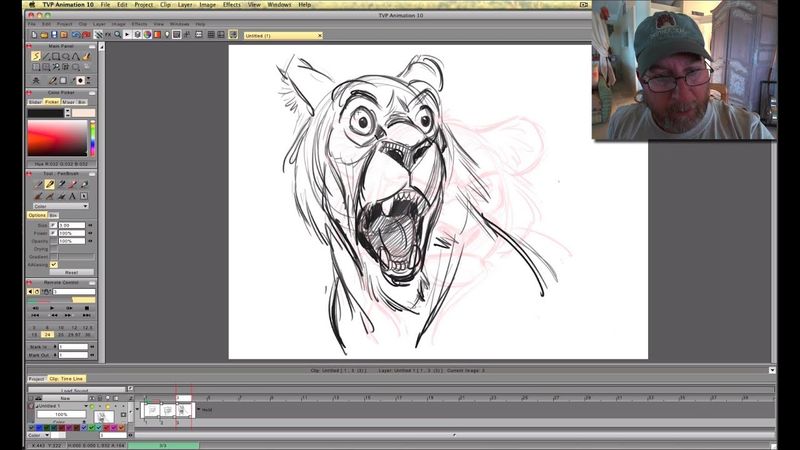The height and width of the screenshot is (450, 800).
Task: Click the blue save disk icon
Action: click(x=54, y=35)
